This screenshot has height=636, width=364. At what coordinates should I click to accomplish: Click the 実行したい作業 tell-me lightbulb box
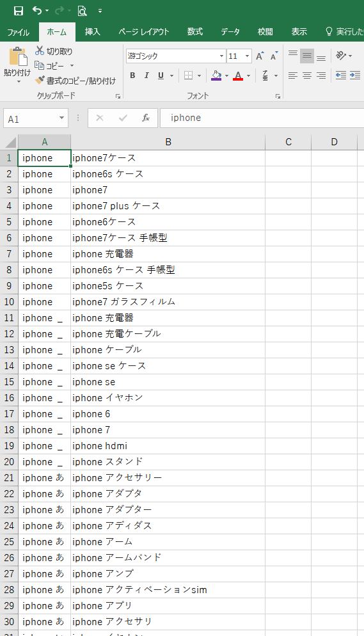click(345, 31)
